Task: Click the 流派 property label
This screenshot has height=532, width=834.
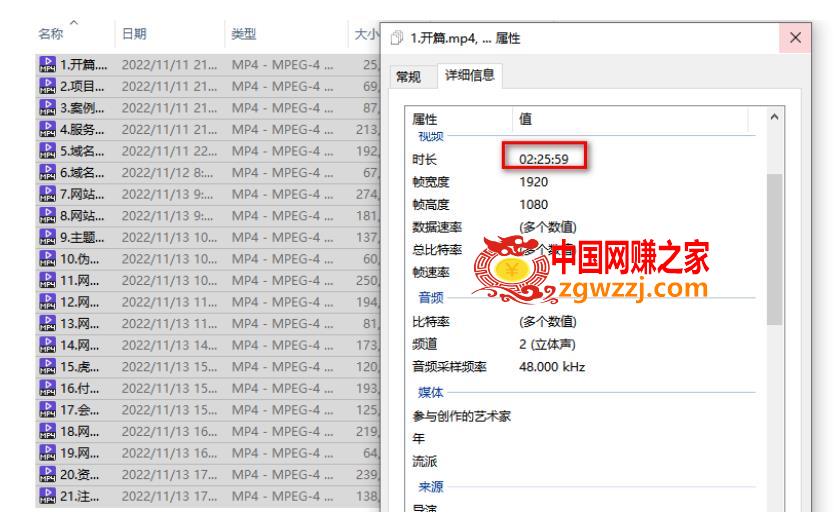Action: click(x=424, y=461)
